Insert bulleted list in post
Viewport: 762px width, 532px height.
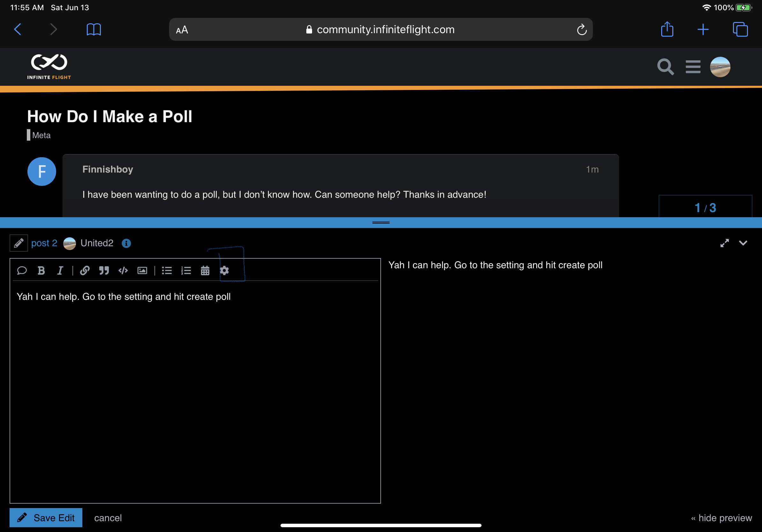click(x=167, y=271)
